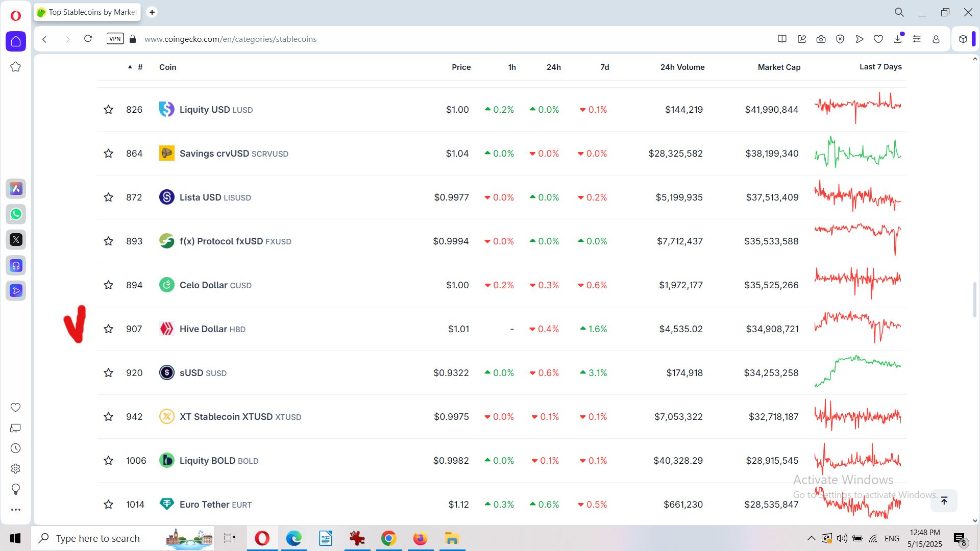
Task: Expand the hidden system tray icons chevron
Action: click(811, 538)
